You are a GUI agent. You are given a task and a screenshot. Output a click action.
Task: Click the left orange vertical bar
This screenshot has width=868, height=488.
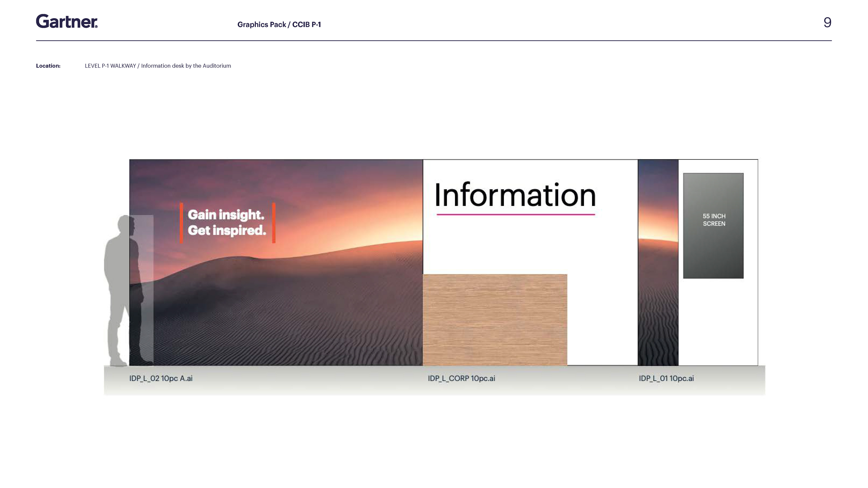181,223
